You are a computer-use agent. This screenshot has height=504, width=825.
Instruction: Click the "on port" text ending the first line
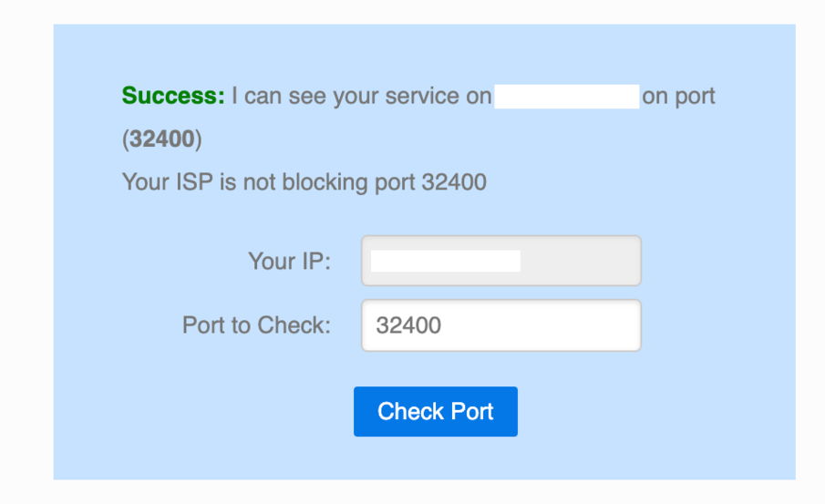coord(678,96)
